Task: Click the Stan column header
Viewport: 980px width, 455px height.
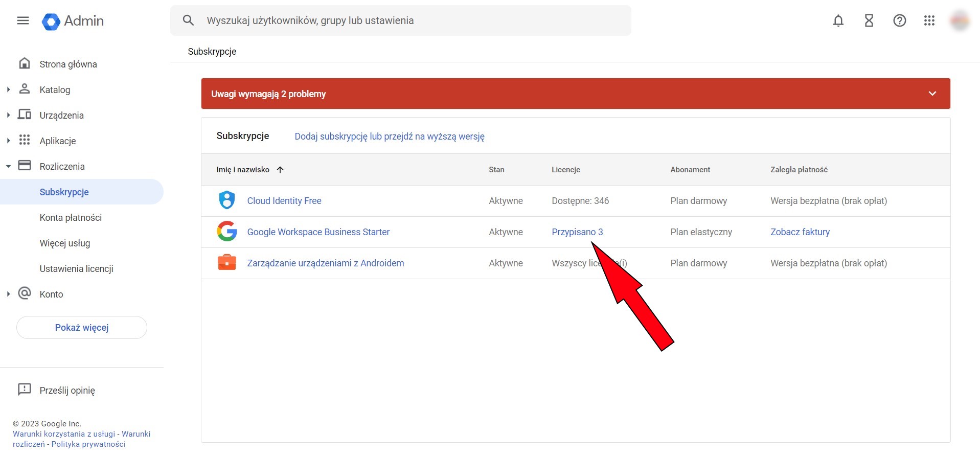Action: pyautogui.click(x=496, y=170)
